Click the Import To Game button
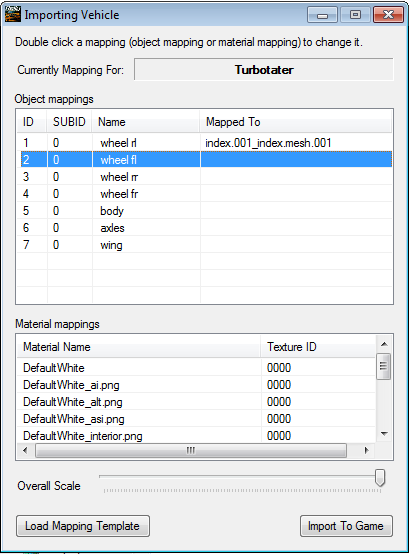This screenshot has width=409, height=554. (346, 526)
